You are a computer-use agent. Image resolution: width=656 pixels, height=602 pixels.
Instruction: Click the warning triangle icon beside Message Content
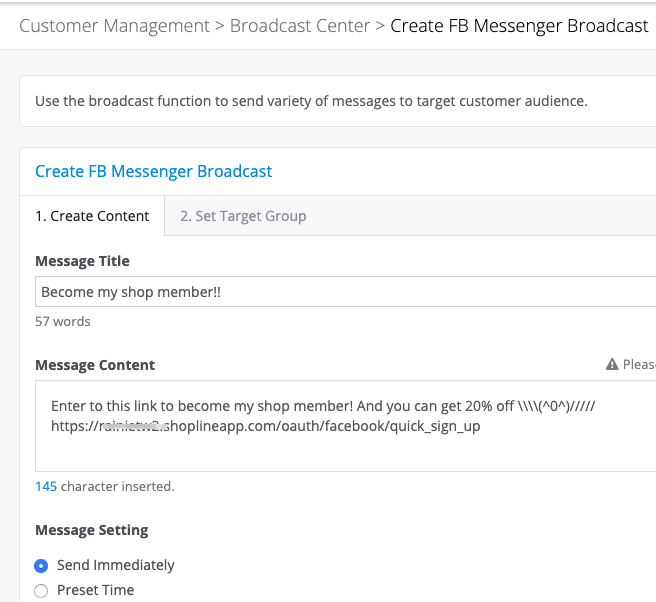point(612,364)
